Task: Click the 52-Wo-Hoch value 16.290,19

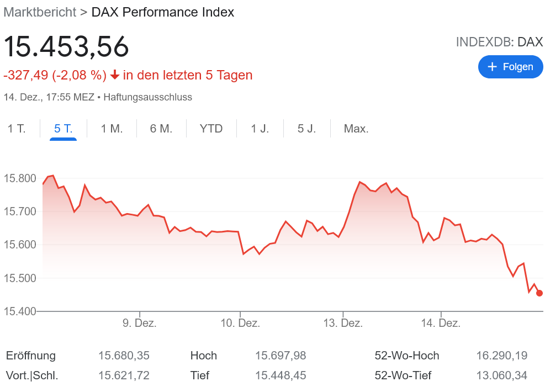Action: point(501,356)
